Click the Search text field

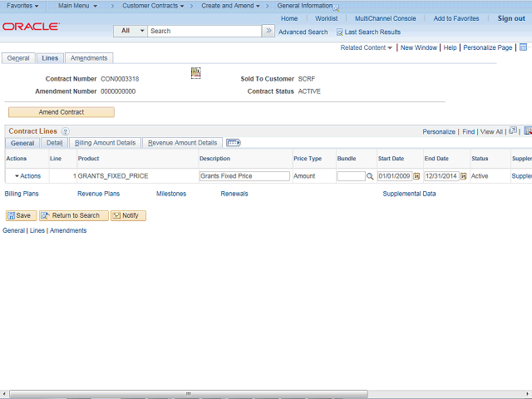[x=204, y=31]
